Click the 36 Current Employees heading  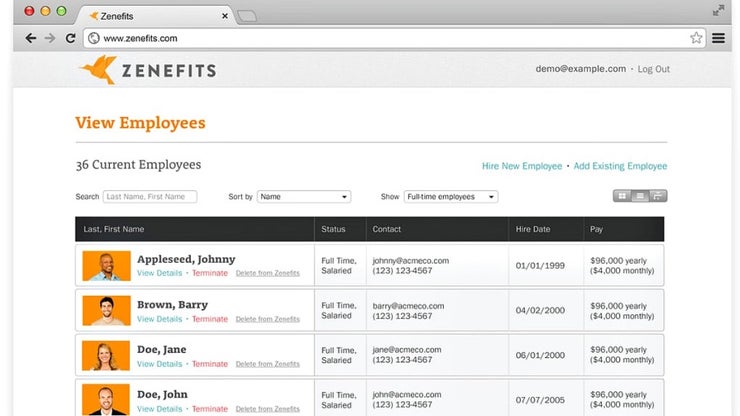(138, 165)
